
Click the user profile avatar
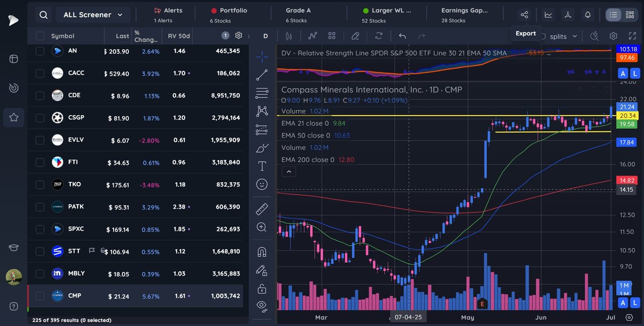(x=13, y=277)
